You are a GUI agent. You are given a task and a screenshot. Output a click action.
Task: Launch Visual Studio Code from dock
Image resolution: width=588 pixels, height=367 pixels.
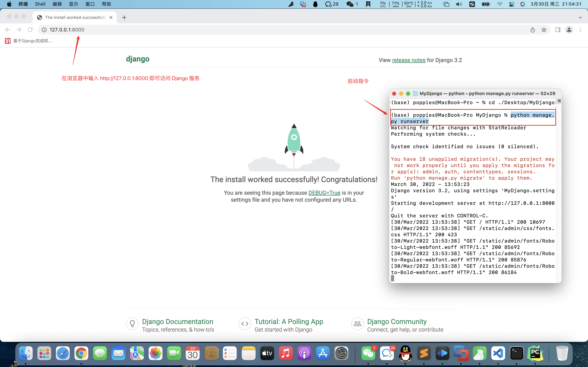(x=498, y=353)
